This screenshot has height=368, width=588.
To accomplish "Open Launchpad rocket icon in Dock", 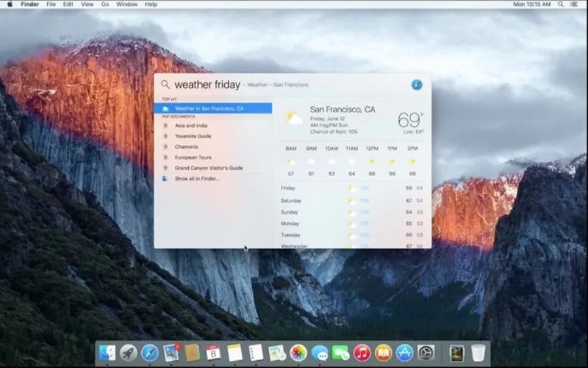I will tap(128, 352).
